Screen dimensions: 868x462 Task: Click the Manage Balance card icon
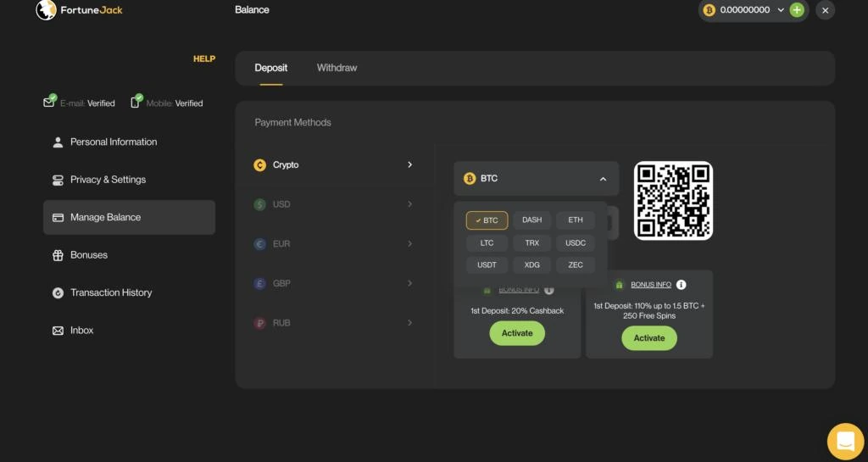point(58,218)
